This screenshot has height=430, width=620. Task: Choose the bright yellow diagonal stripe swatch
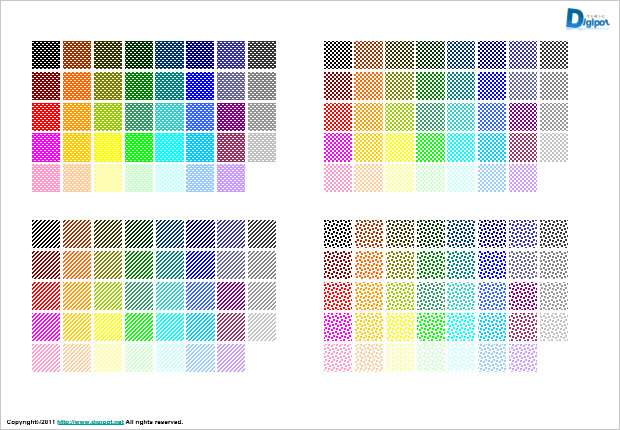(x=108, y=326)
